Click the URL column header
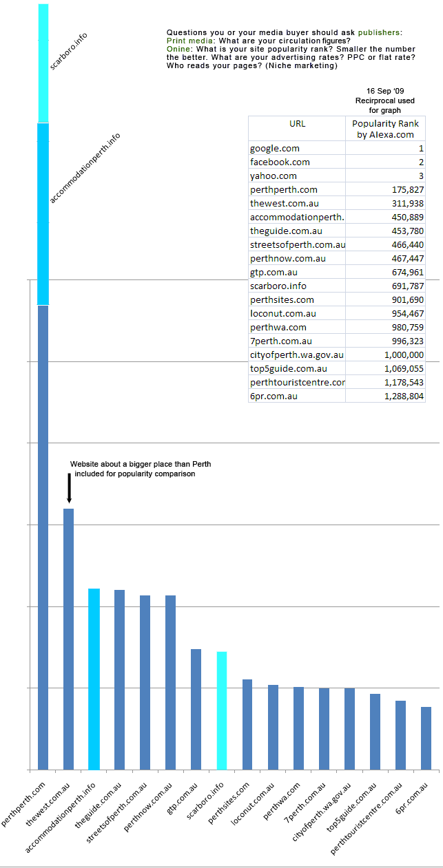443x868 pixels. 297,129
